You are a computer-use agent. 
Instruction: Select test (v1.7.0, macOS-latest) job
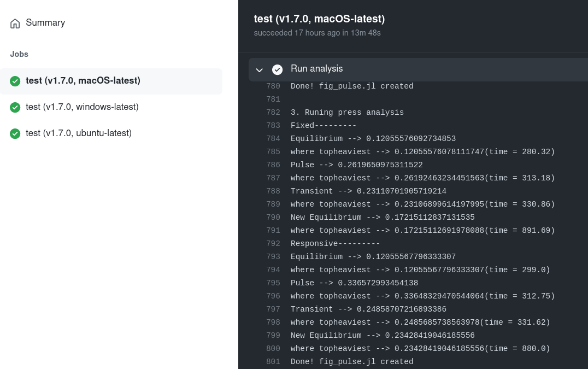pyautogui.click(x=111, y=81)
